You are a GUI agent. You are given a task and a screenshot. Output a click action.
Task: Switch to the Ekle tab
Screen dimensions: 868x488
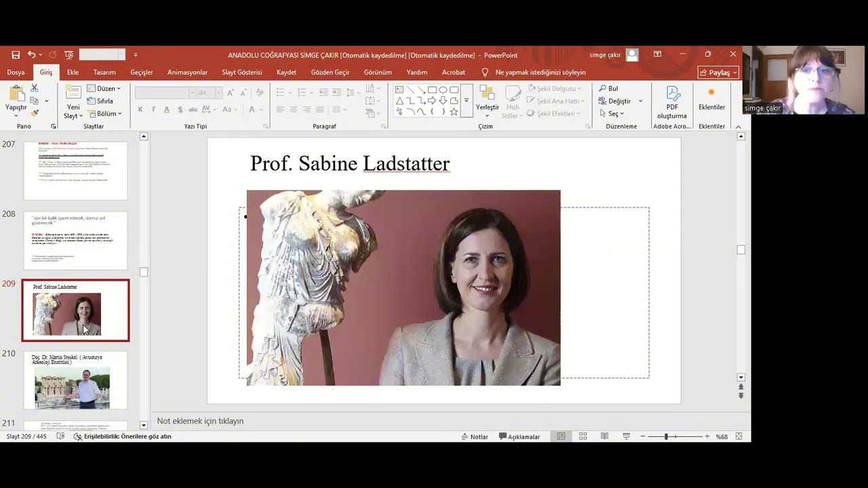73,73
